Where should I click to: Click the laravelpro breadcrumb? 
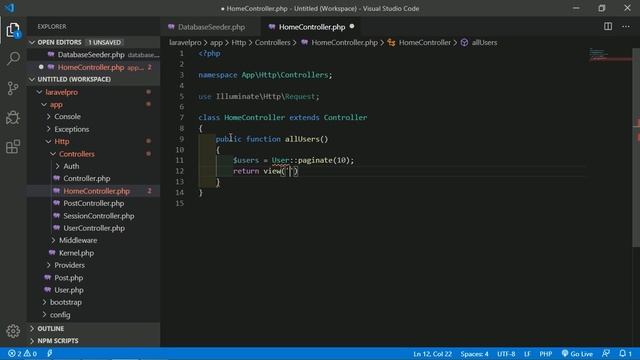point(185,42)
